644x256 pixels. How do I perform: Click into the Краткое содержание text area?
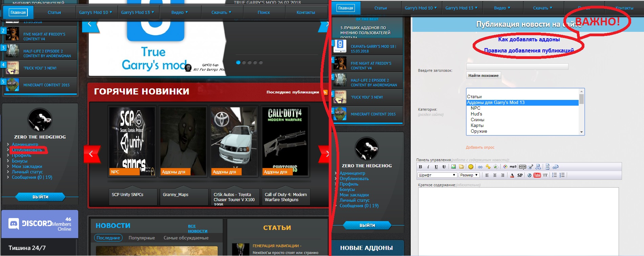(518, 221)
